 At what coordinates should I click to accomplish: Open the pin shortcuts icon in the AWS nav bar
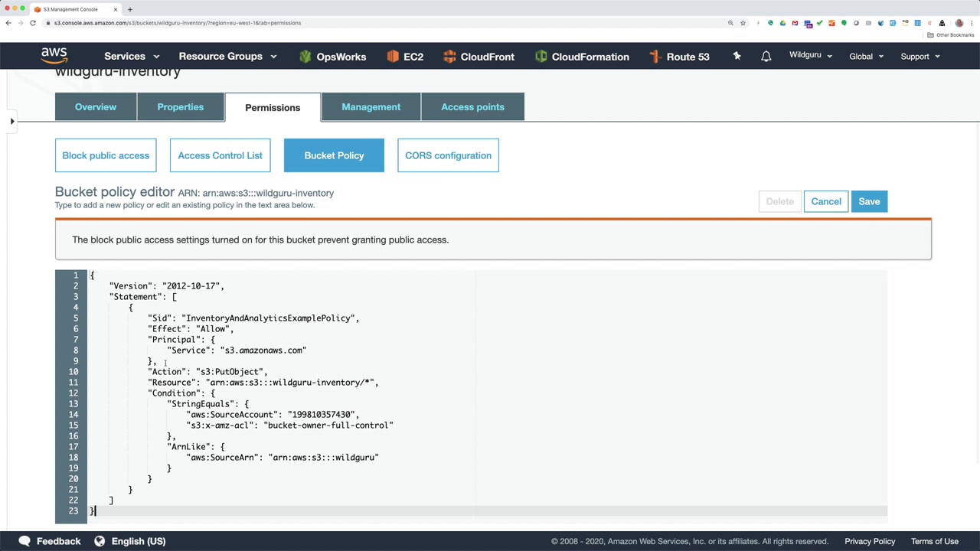(737, 56)
